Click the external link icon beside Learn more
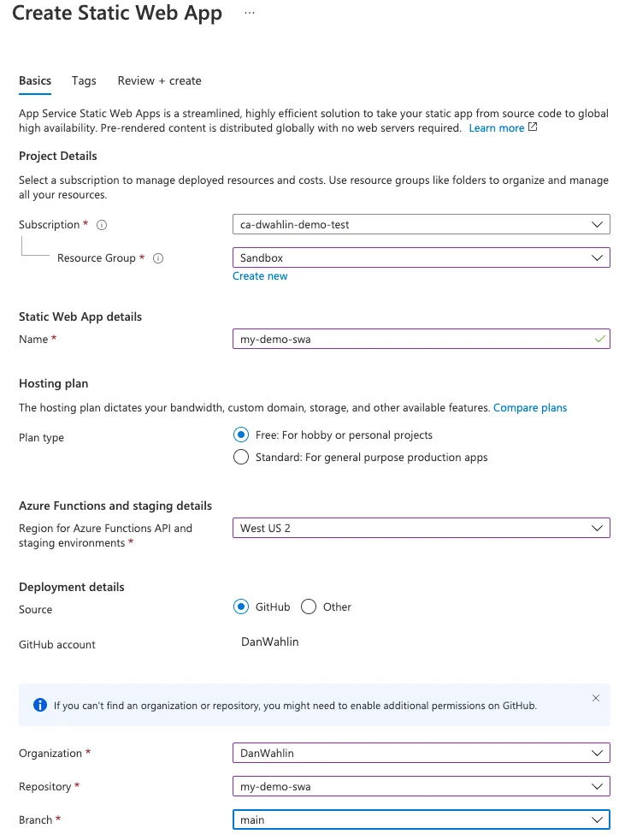625x840 pixels. (534, 127)
